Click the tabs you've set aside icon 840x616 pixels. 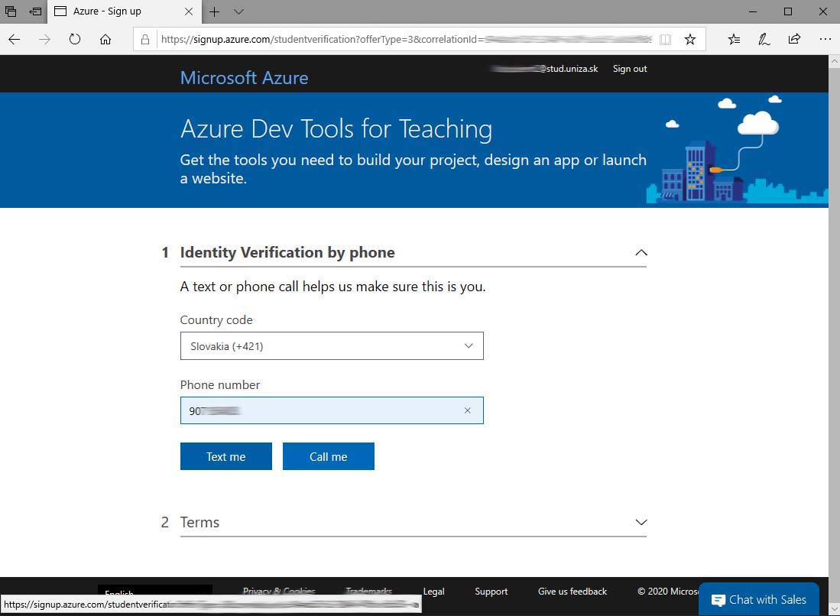click(x=10, y=11)
